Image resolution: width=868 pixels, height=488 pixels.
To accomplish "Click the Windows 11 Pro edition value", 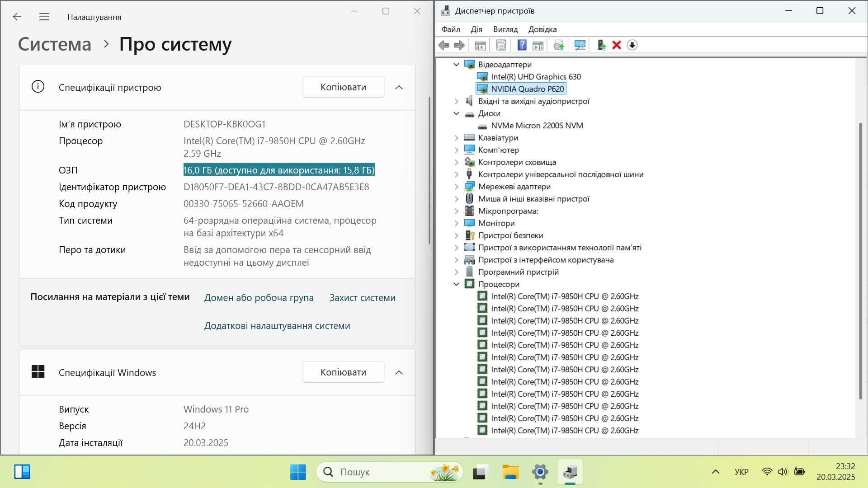I will 216,409.
